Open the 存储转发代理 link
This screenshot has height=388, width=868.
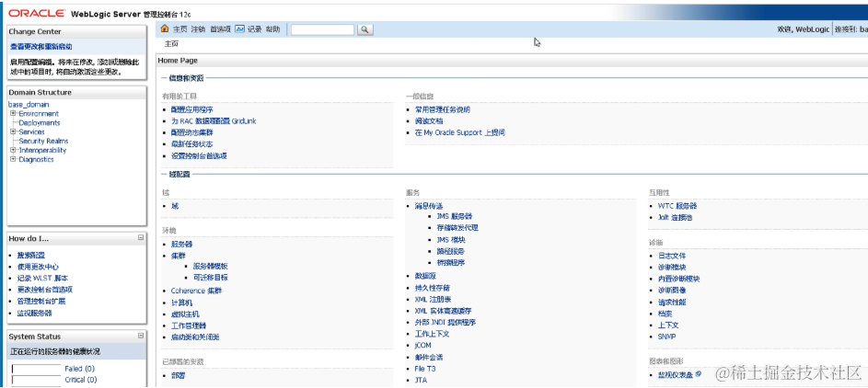pyautogui.click(x=457, y=228)
